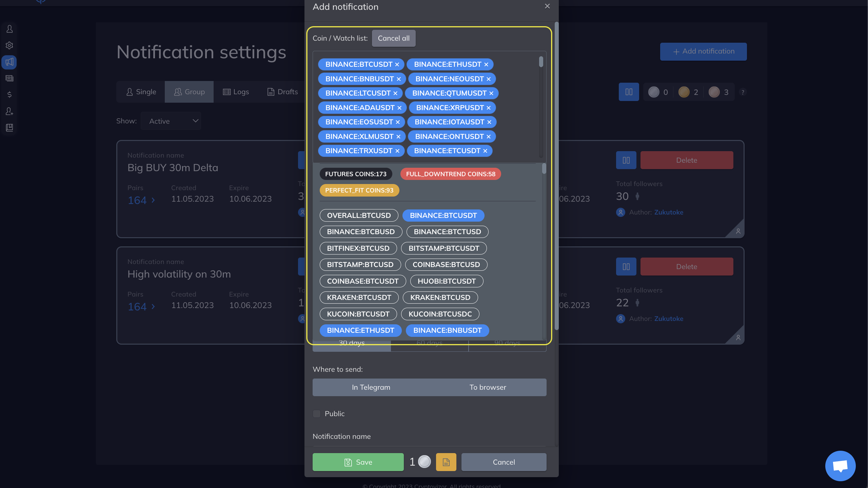Remove BINANCE:QTUMUSDT tag with its x

click(491, 93)
